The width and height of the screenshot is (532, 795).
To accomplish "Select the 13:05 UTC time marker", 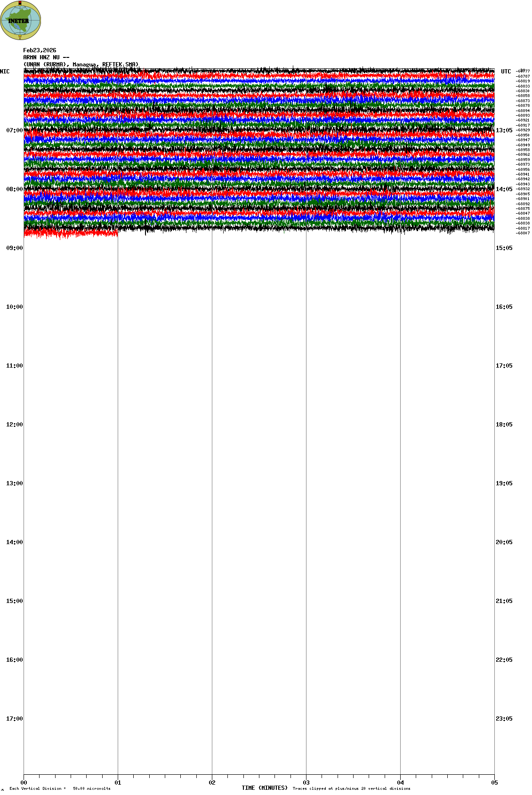I will [504, 130].
